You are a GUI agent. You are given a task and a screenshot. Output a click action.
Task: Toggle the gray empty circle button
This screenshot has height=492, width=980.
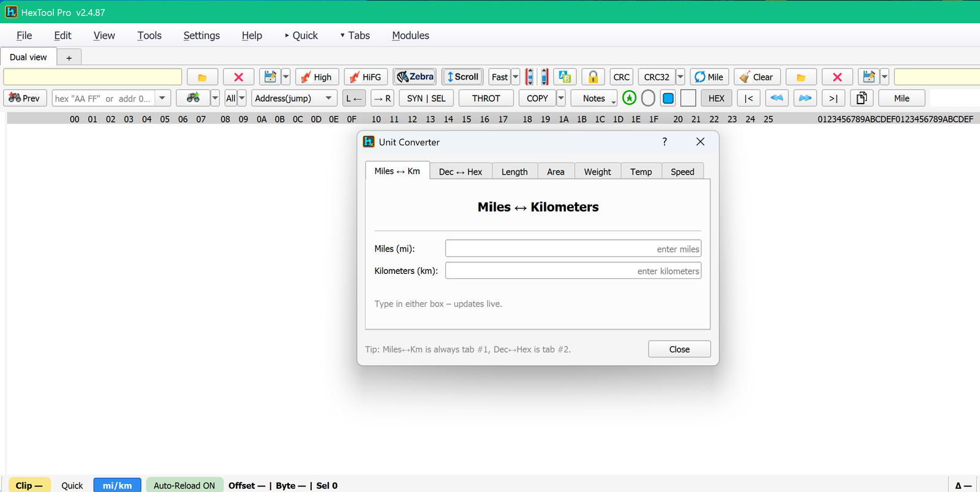tap(648, 98)
